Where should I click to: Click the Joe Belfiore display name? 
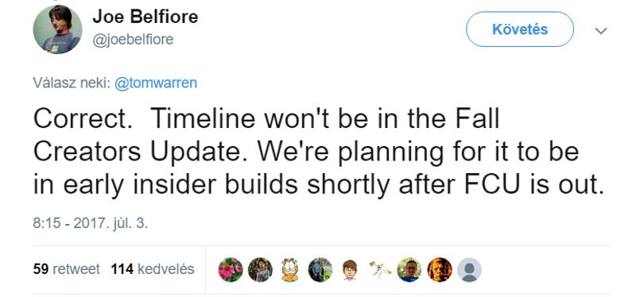145,17
